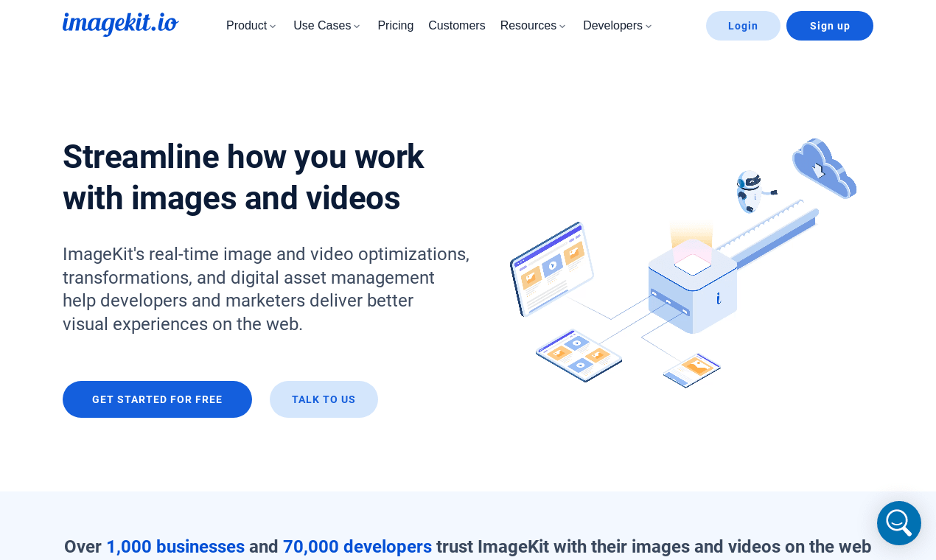The height and width of the screenshot is (560, 936).
Task: Open the Pricing page
Action: click(x=396, y=26)
